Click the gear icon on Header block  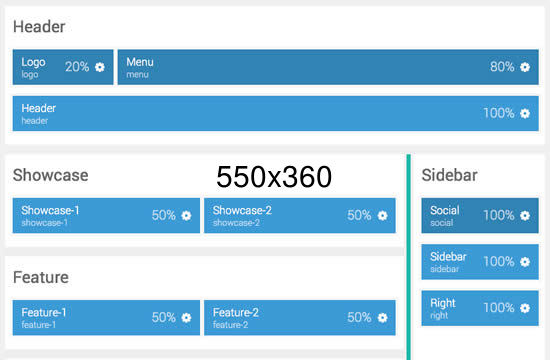(525, 113)
